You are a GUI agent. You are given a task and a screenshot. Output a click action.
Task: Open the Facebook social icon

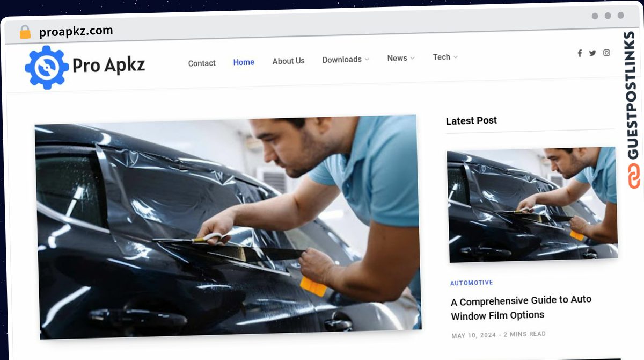[x=580, y=53]
